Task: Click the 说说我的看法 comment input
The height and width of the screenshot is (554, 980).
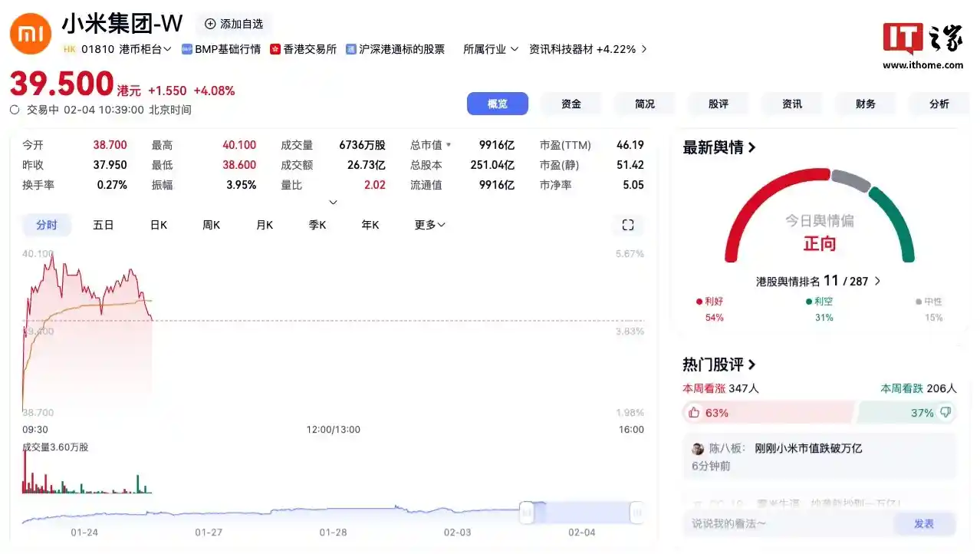Action: tap(788, 523)
